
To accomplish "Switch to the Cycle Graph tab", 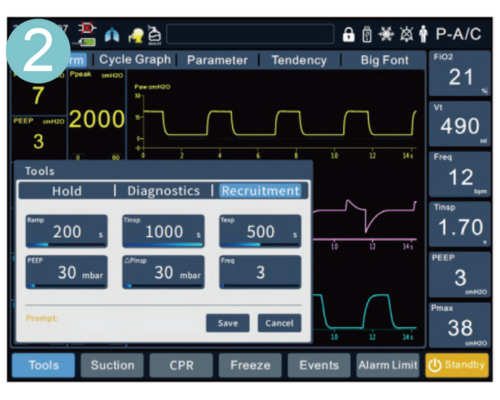I will pos(135,60).
